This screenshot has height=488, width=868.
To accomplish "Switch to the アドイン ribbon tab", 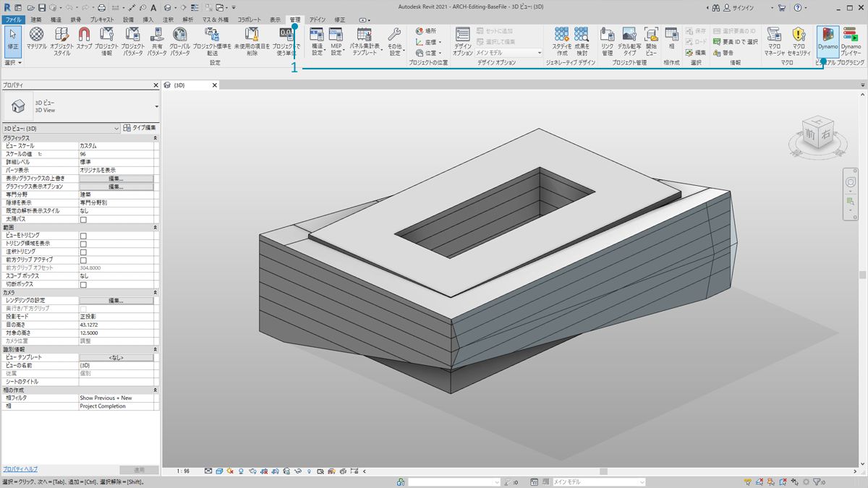I will pyautogui.click(x=318, y=20).
